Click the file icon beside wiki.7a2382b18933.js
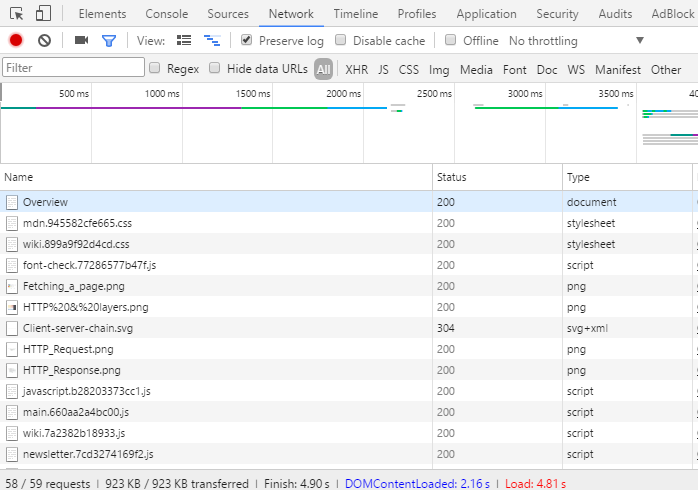The image size is (698, 490). tap(12, 433)
